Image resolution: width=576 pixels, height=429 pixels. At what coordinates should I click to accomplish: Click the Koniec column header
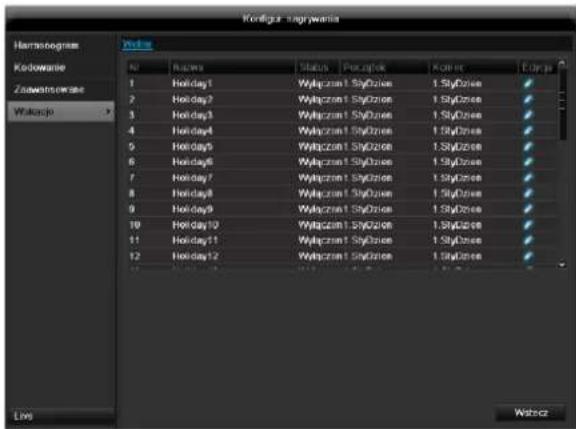click(x=473, y=68)
